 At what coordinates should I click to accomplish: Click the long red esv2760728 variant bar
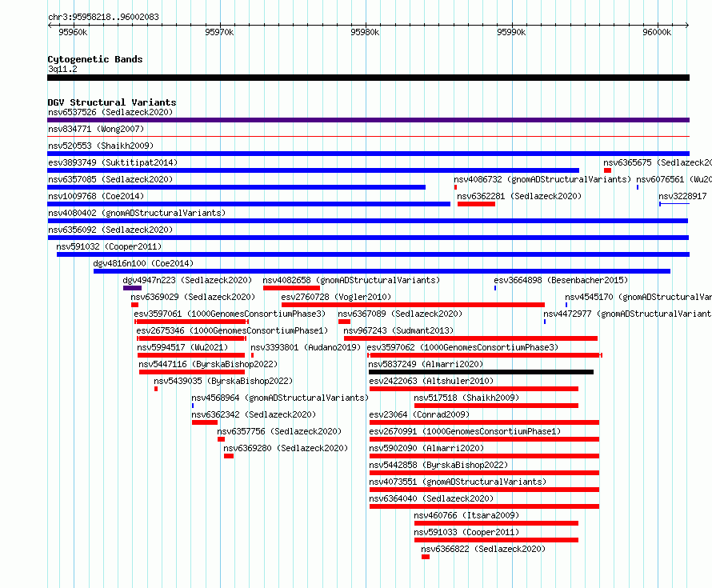click(x=414, y=305)
